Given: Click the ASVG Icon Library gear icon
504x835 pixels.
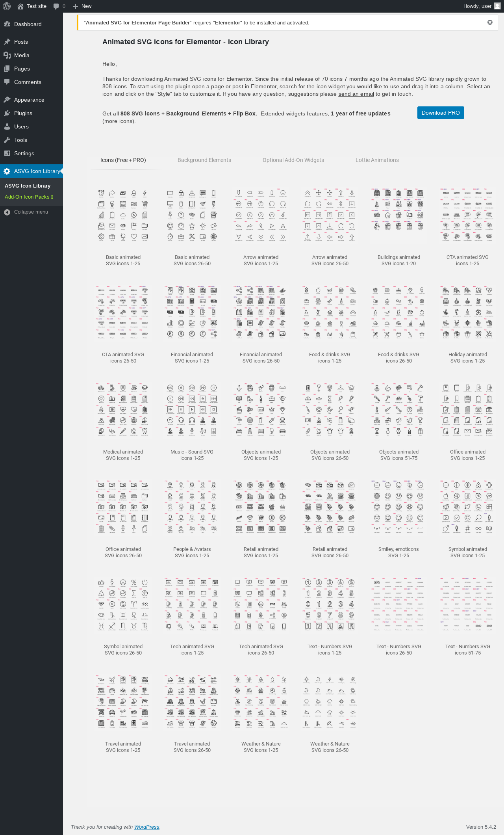Looking at the screenshot, I should pos(7,171).
